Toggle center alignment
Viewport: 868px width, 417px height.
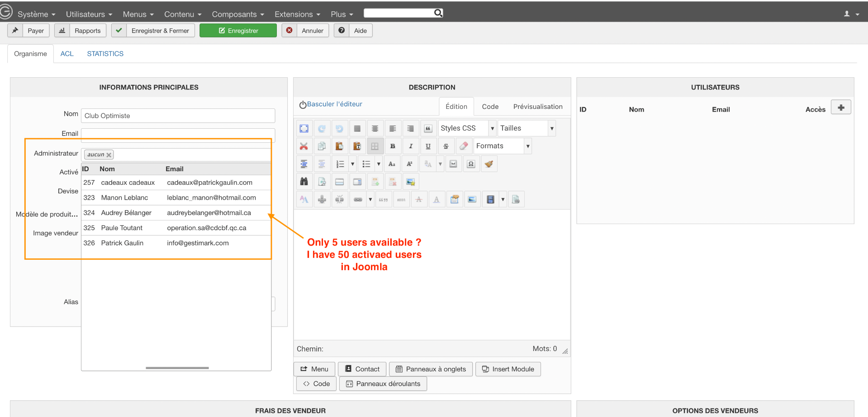pos(375,129)
